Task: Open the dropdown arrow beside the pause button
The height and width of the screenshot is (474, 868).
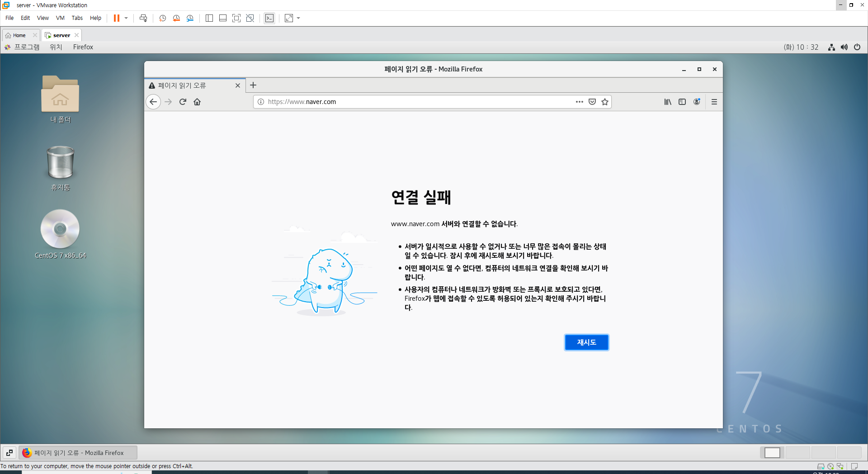Action: [126, 18]
